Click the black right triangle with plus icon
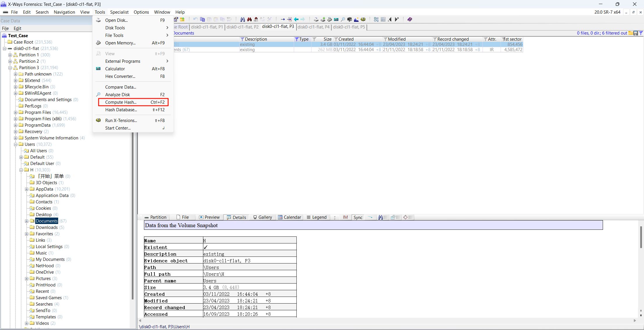This screenshot has width=644, height=330. coord(397,19)
